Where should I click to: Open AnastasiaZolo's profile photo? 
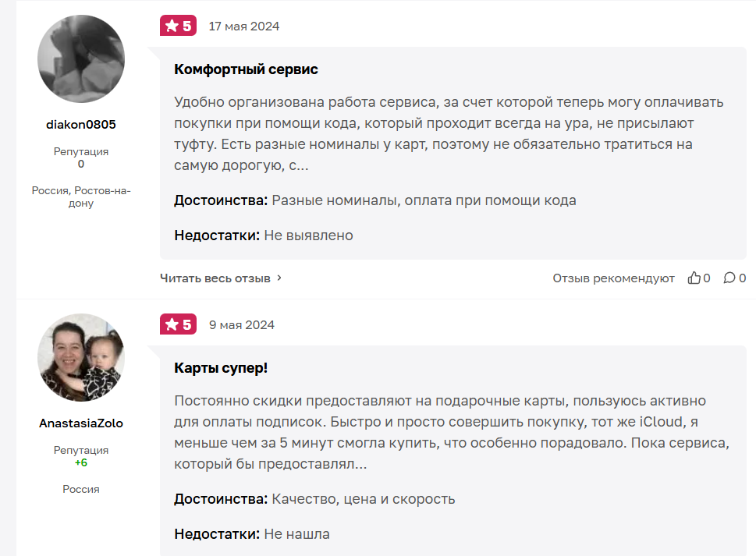click(x=81, y=358)
